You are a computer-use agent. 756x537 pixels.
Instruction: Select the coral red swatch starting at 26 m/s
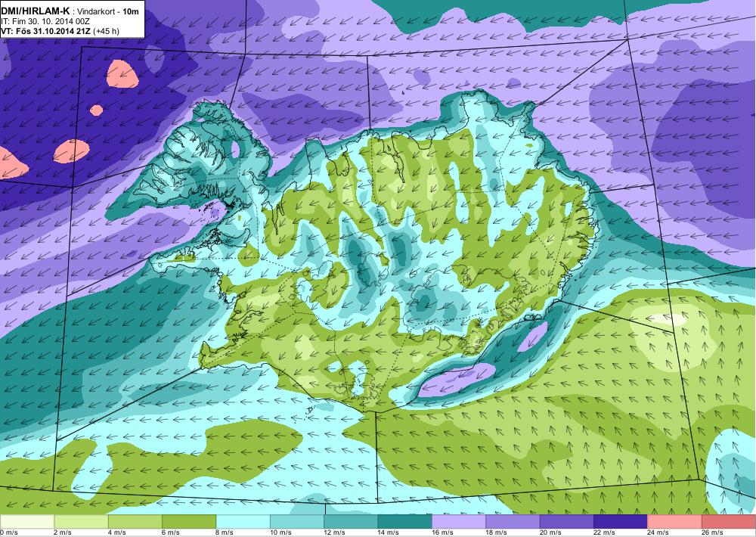click(729, 522)
